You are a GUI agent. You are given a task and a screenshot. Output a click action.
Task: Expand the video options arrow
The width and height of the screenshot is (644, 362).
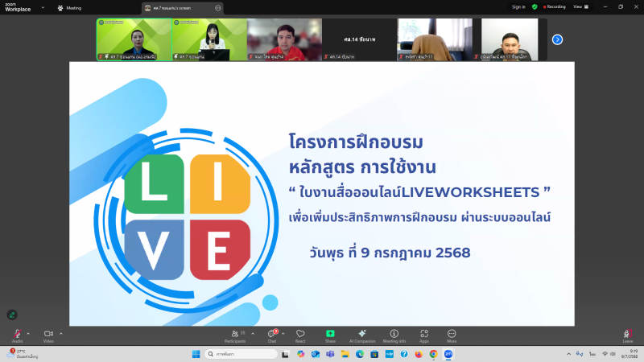point(60,333)
